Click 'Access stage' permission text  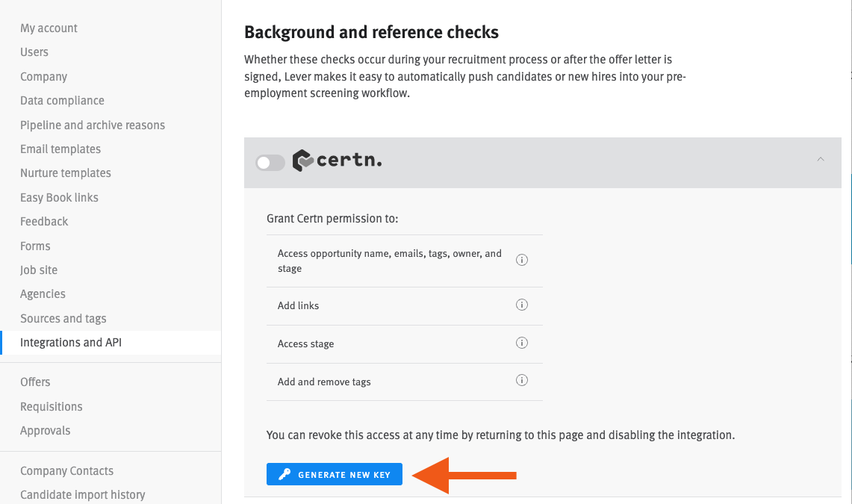(x=305, y=343)
